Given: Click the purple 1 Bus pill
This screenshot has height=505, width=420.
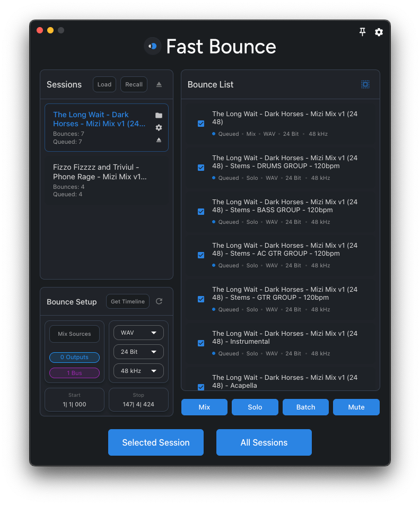Looking at the screenshot, I should tap(74, 373).
